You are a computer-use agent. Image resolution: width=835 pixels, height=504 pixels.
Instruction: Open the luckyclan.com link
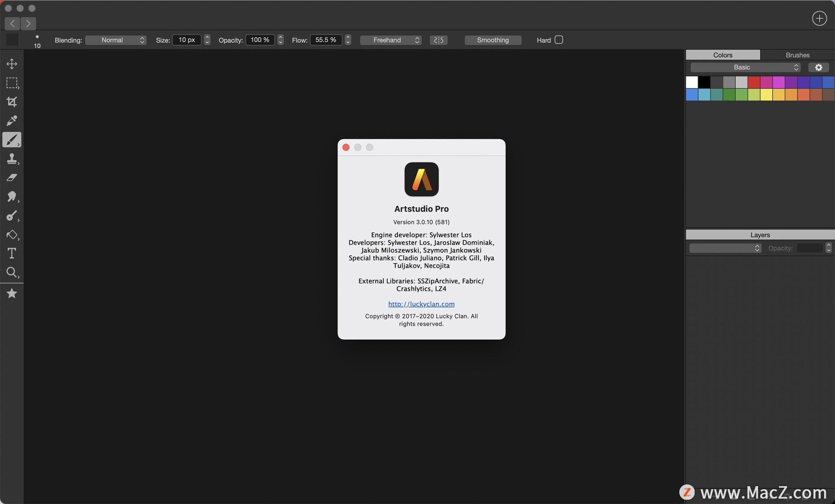click(421, 304)
